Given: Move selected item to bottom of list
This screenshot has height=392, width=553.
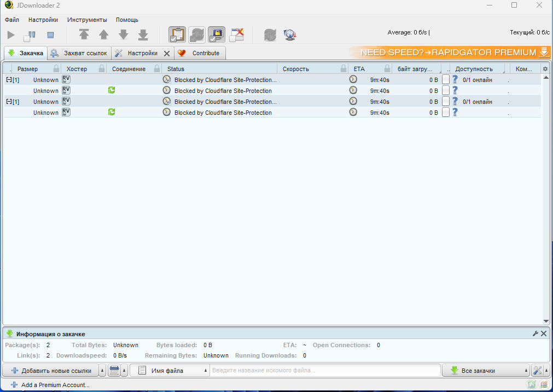Looking at the screenshot, I should 143,34.
